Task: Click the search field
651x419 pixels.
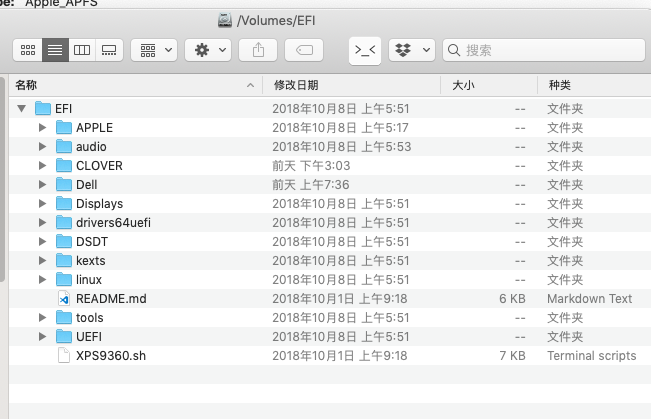Action: pyautogui.click(x=544, y=50)
